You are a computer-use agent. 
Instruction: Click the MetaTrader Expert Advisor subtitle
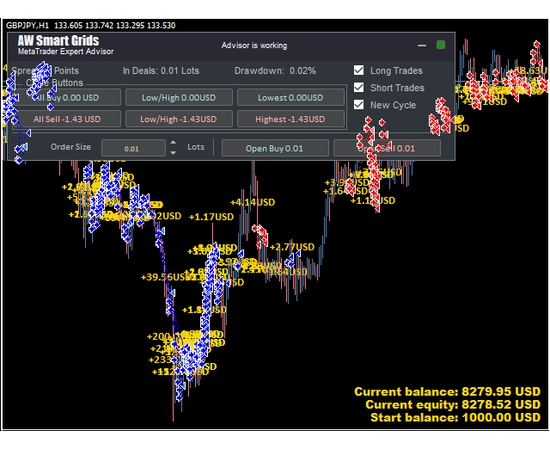point(66,52)
